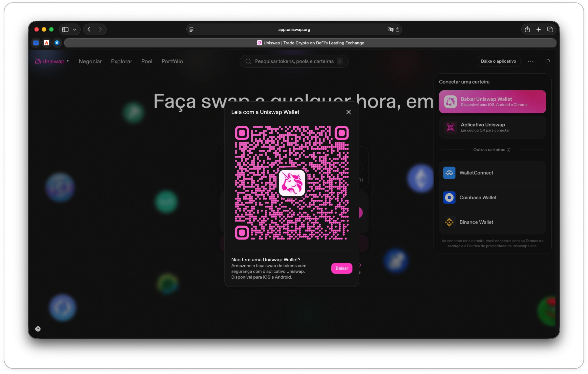Viewport: 588px width, 374px height.
Task: Select the Uniswap Trade Crypto tab
Action: point(310,43)
